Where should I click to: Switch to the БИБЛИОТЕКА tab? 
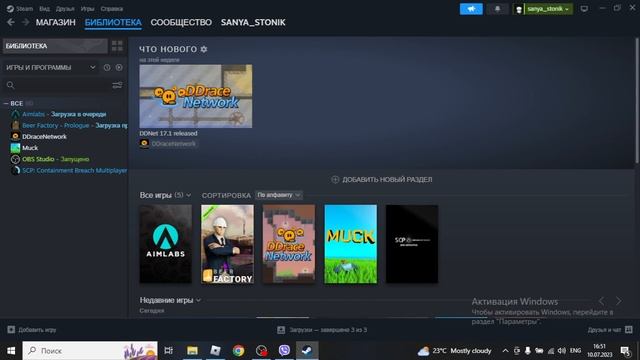[113, 22]
